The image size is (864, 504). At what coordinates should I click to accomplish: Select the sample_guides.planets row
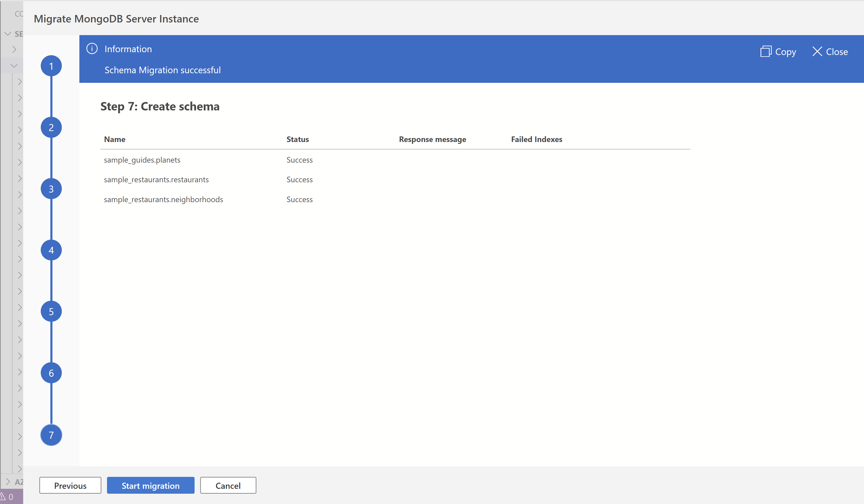395,160
